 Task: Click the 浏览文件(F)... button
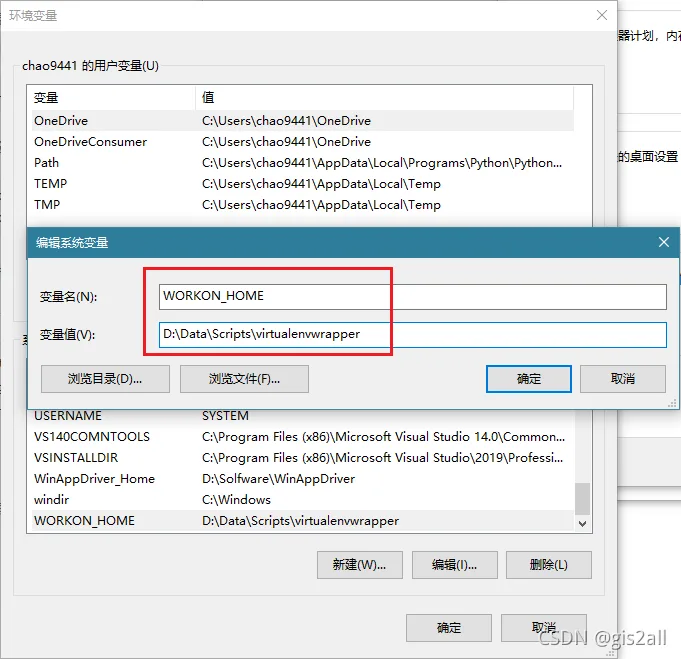[244, 379]
